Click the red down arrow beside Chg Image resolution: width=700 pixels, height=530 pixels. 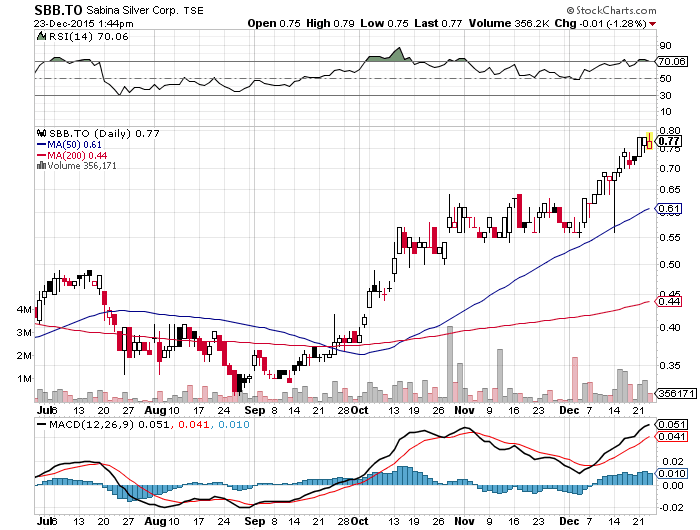click(653, 22)
